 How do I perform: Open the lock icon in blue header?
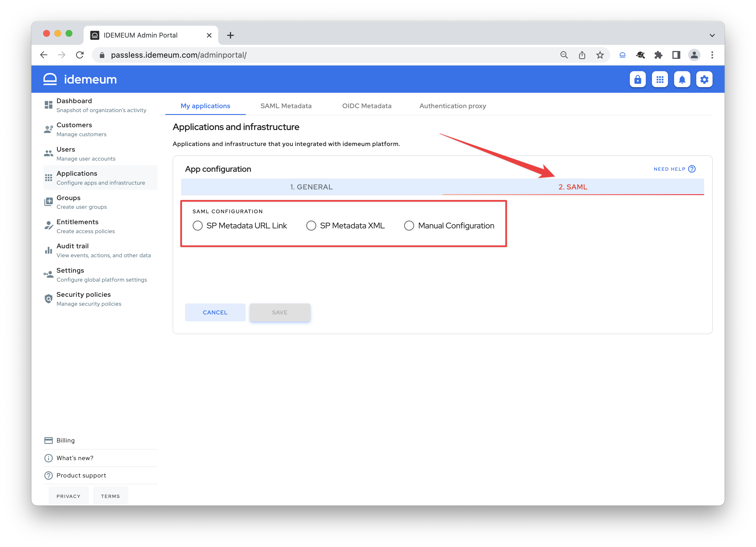pos(637,79)
